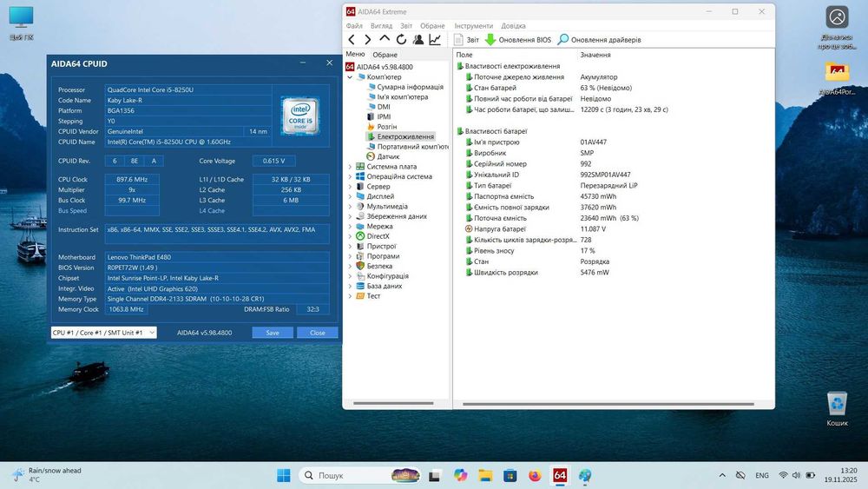Click the Close button in CPUID window
This screenshot has width=868, height=489.
click(x=317, y=333)
